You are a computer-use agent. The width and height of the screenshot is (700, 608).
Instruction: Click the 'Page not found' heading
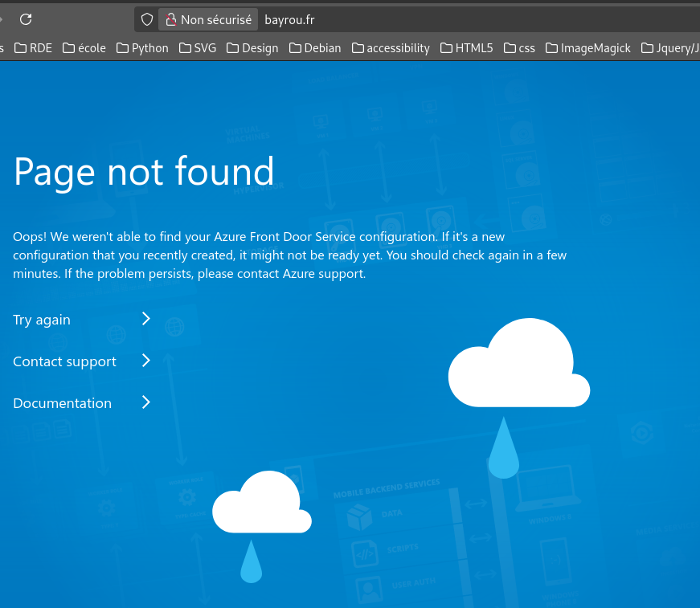144,172
